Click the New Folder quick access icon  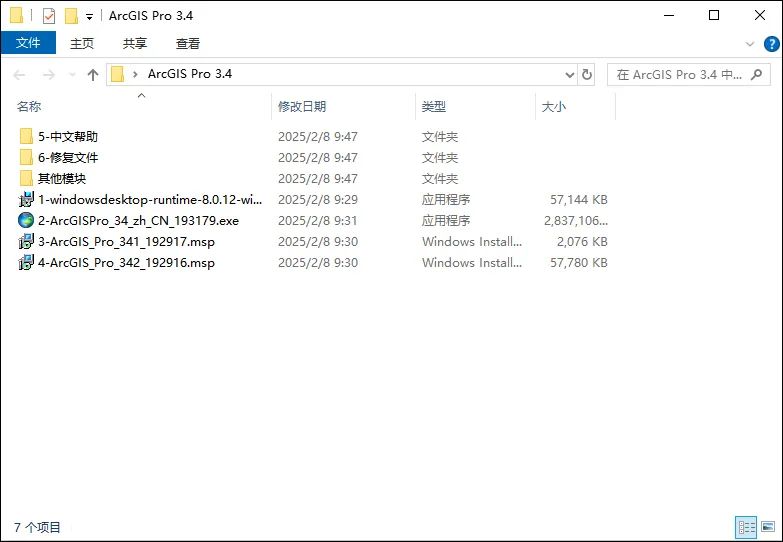pyautogui.click(x=71, y=16)
